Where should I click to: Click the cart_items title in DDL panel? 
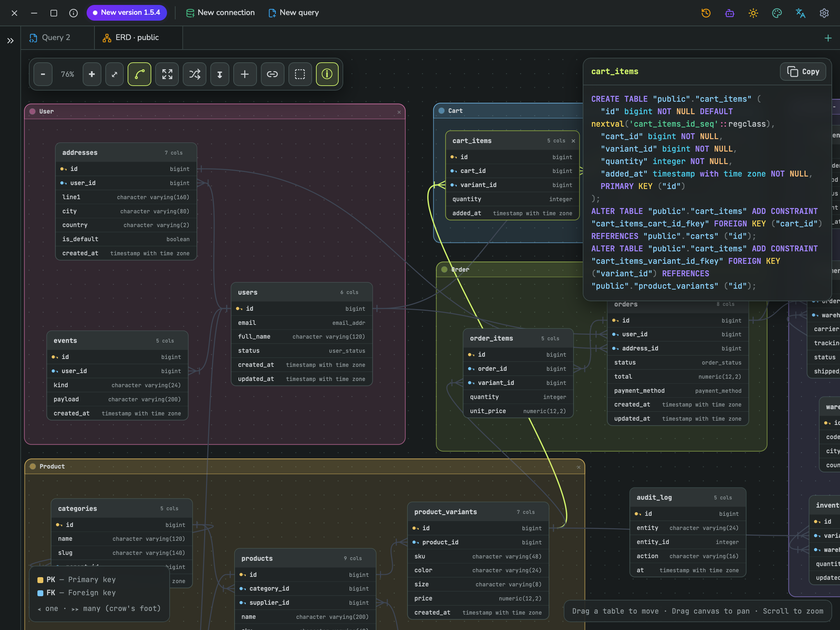click(x=615, y=72)
